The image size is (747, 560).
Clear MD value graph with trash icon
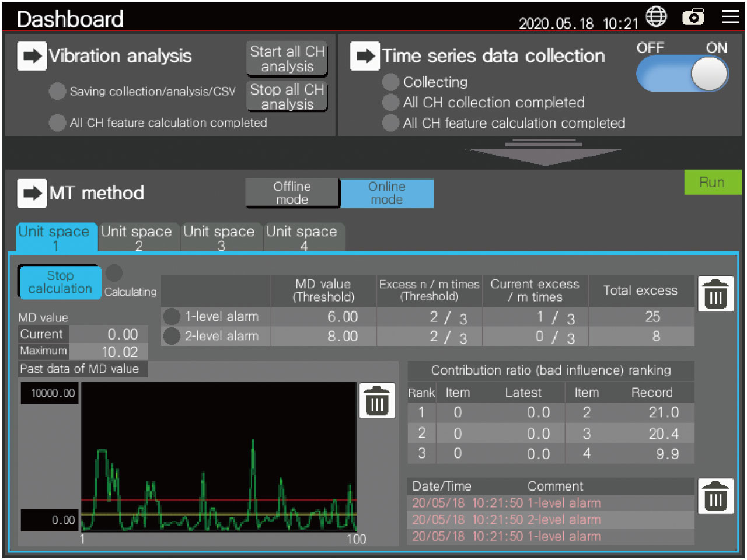click(376, 401)
